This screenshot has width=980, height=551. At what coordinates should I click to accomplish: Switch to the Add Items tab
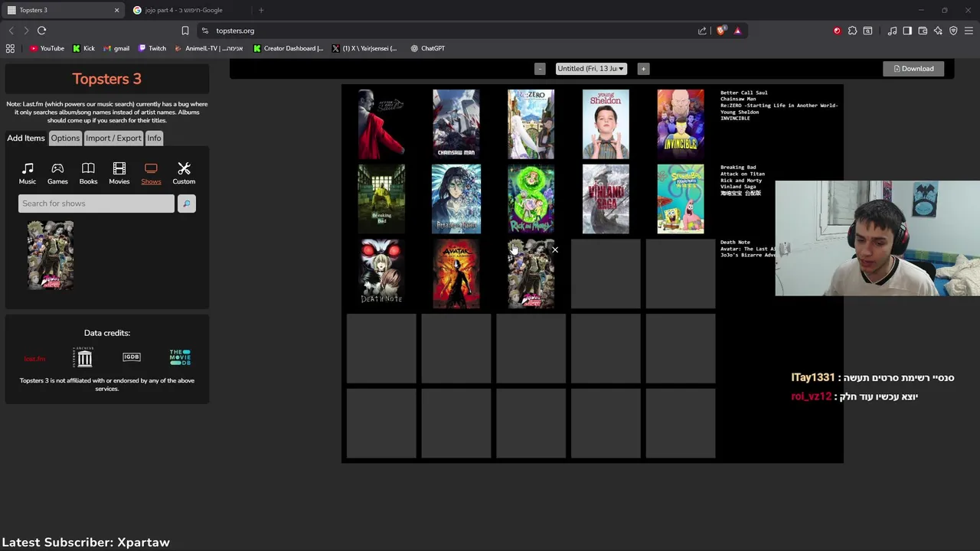26,138
